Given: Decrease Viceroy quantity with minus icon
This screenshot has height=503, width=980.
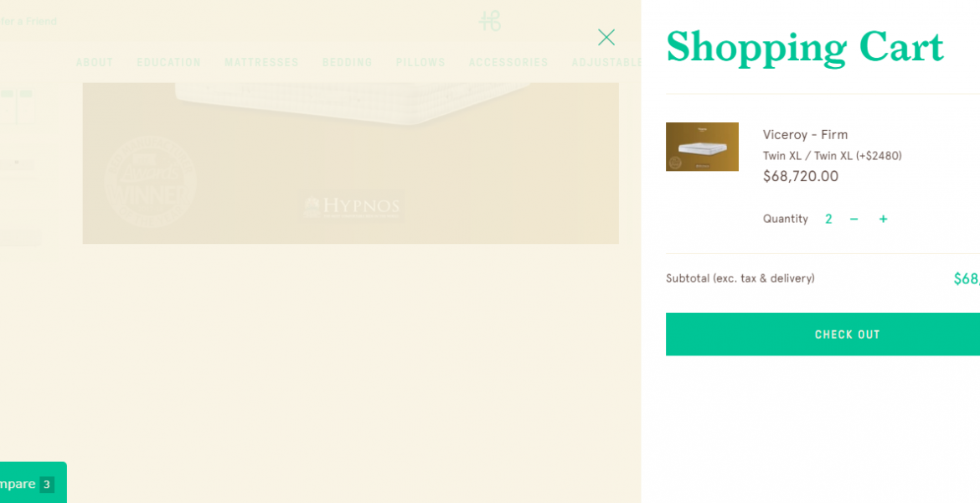Looking at the screenshot, I should [x=854, y=219].
